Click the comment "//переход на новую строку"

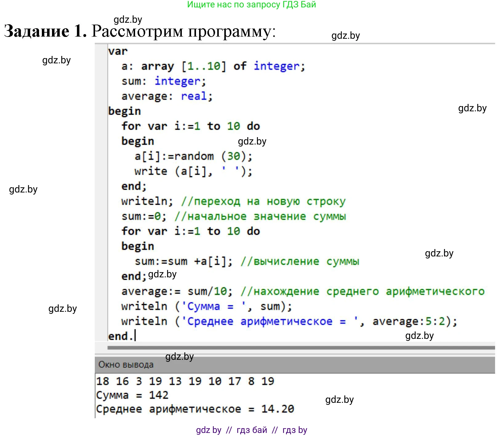[x=263, y=201]
